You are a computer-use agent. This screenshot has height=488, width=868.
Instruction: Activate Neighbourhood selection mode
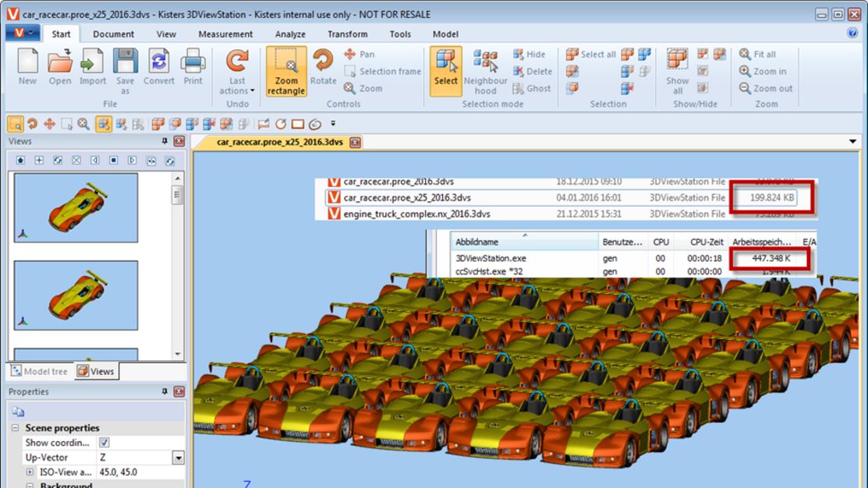(x=486, y=71)
